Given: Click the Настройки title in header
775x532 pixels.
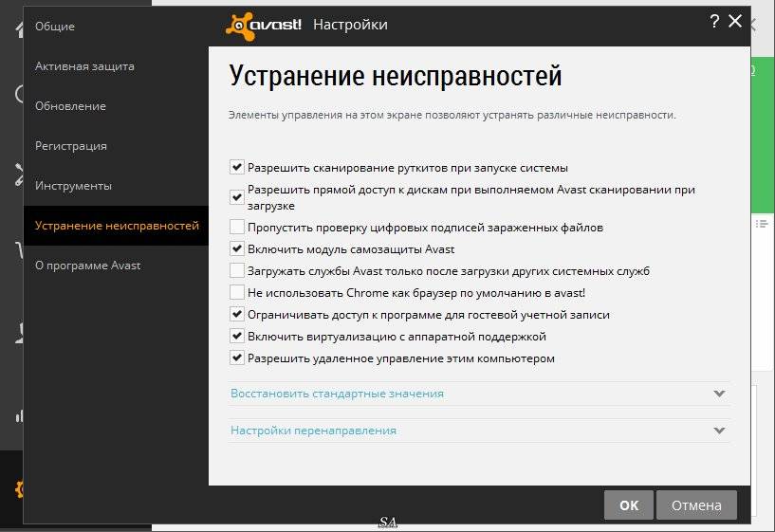Looking at the screenshot, I should coord(350,25).
